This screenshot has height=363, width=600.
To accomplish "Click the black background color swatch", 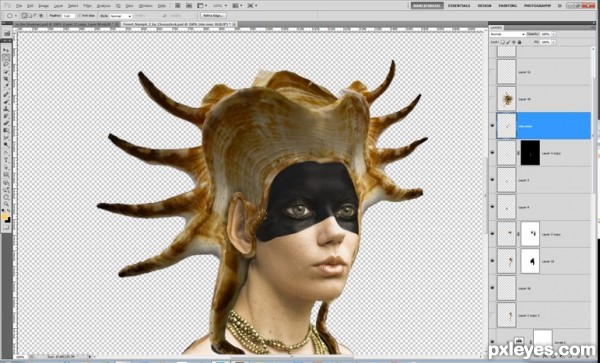I will (8, 220).
